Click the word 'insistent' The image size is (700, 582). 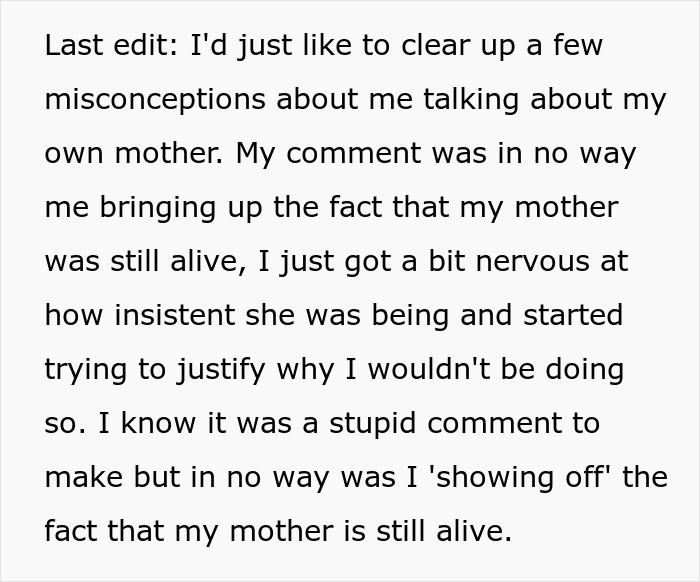click(175, 315)
